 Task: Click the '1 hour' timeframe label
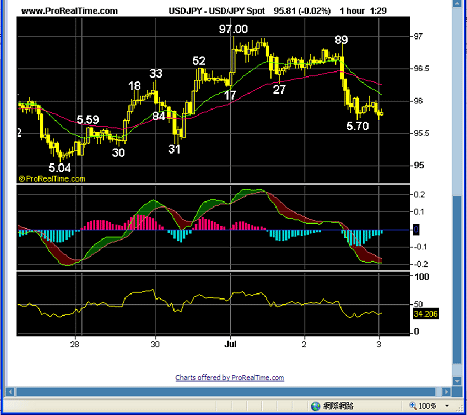coord(352,11)
